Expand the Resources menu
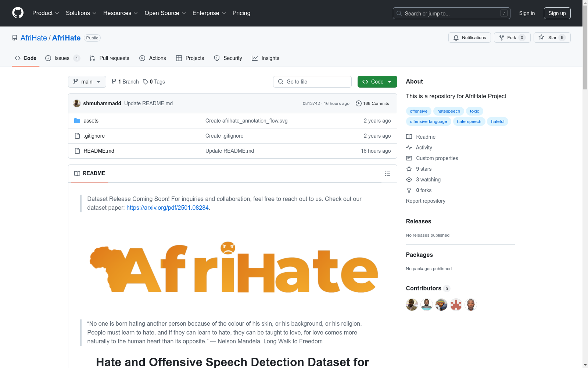Screen dimensions: 588x368 point(121,13)
